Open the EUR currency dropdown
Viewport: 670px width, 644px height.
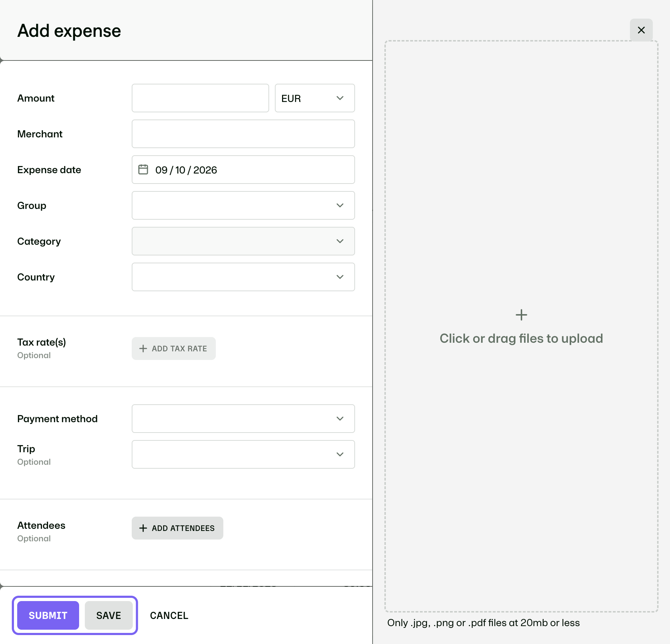pyautogui.click(x=315, y=98)
